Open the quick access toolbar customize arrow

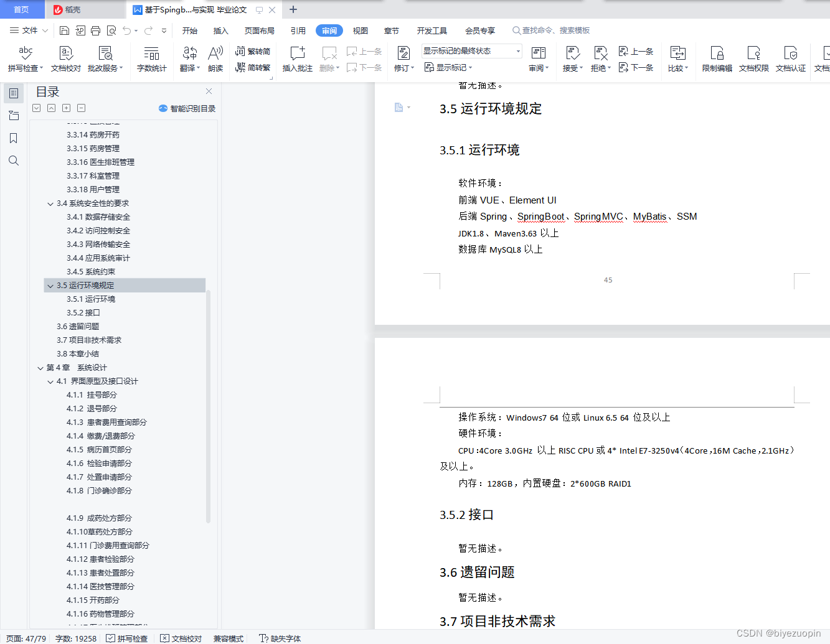[x=164, y=30]
